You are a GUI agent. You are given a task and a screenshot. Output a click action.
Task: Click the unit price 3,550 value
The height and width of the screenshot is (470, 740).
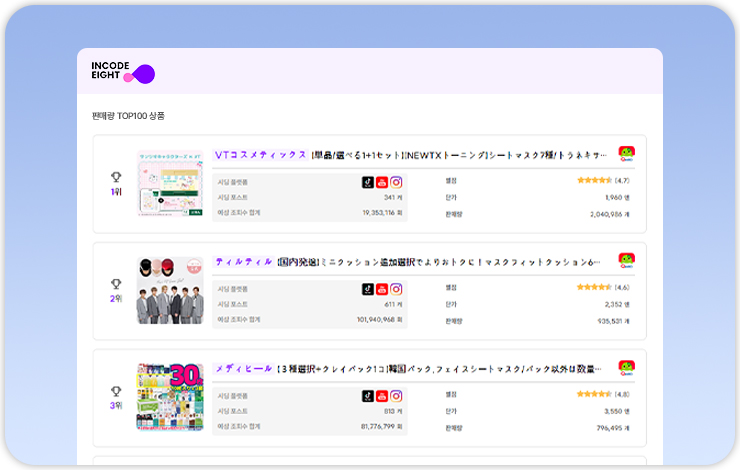[617, 411]
